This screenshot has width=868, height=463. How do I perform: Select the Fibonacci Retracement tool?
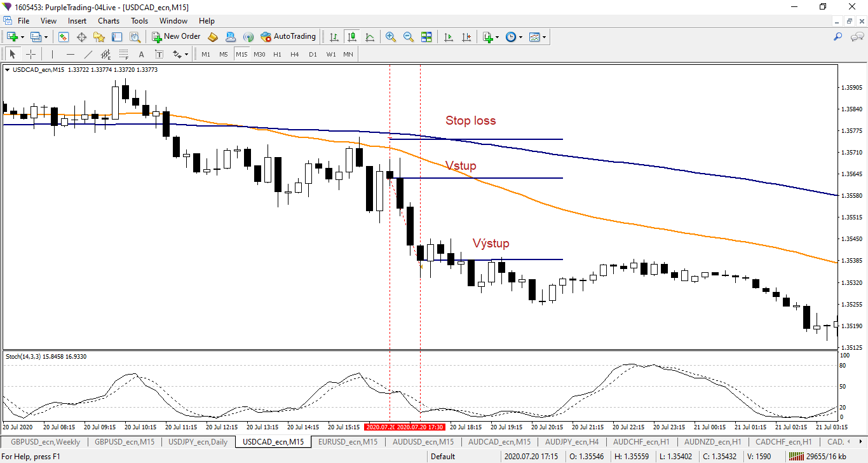coord(124,54)
